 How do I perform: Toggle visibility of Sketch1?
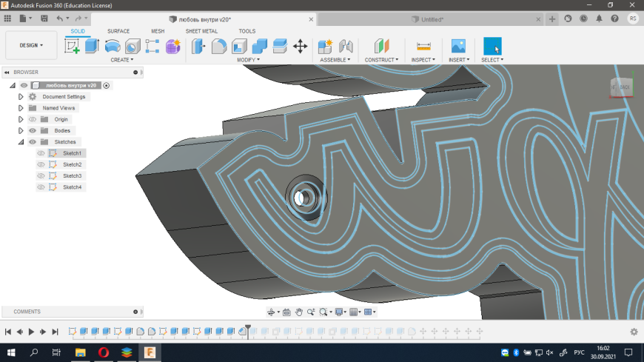pyautogui.click(x=41, y=153)
